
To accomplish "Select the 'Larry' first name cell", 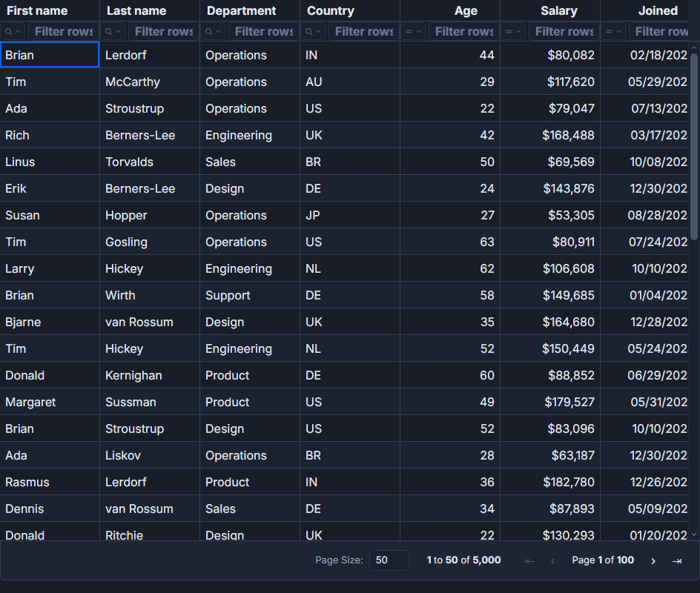I will coord(50,268).
